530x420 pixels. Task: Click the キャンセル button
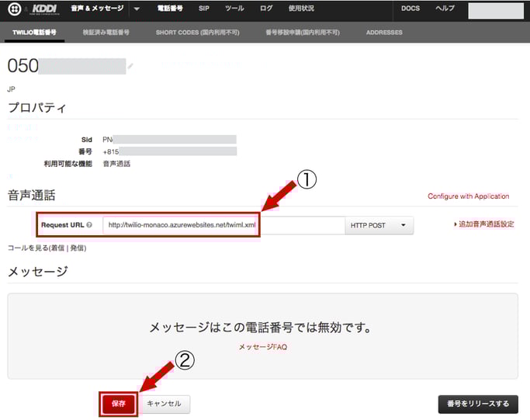pos(164,404)
